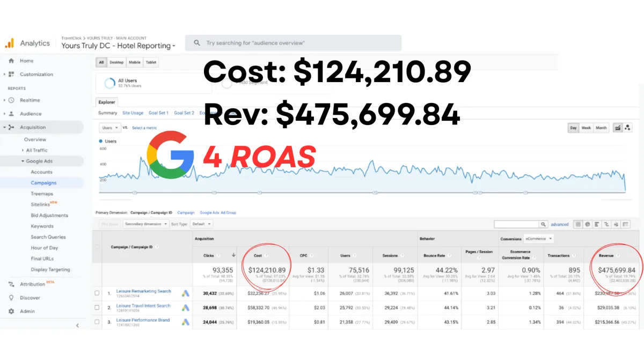Open the Yours Truly DC account dropdown
The image size is (644, 362).
[x=118, y=46]
